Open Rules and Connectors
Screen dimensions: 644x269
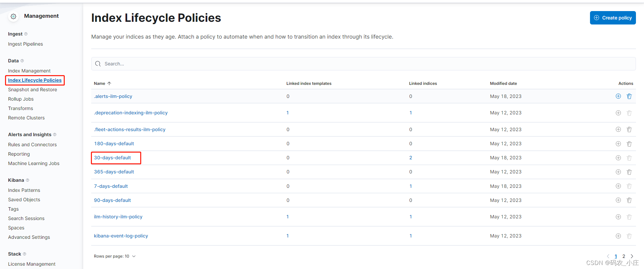(x=32, y=145)
